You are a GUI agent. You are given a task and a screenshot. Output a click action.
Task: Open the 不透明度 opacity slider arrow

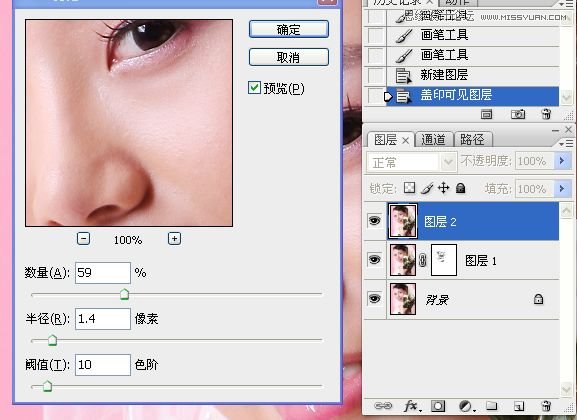[x=562, y=161]
